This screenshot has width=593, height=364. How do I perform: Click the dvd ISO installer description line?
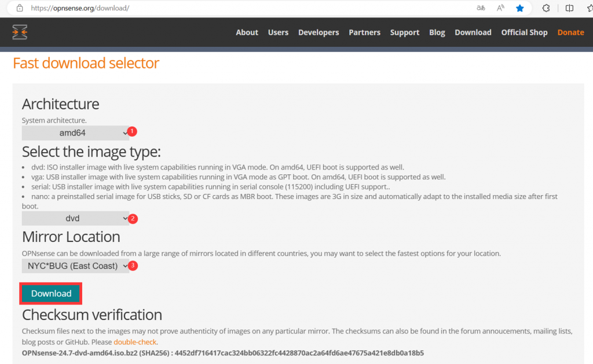click(x=218, y=167)
